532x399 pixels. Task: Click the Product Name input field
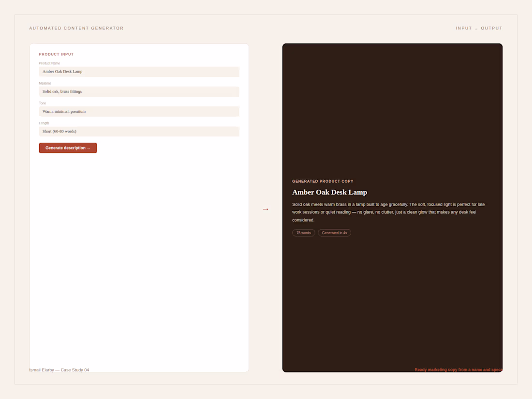click(139, 72)
